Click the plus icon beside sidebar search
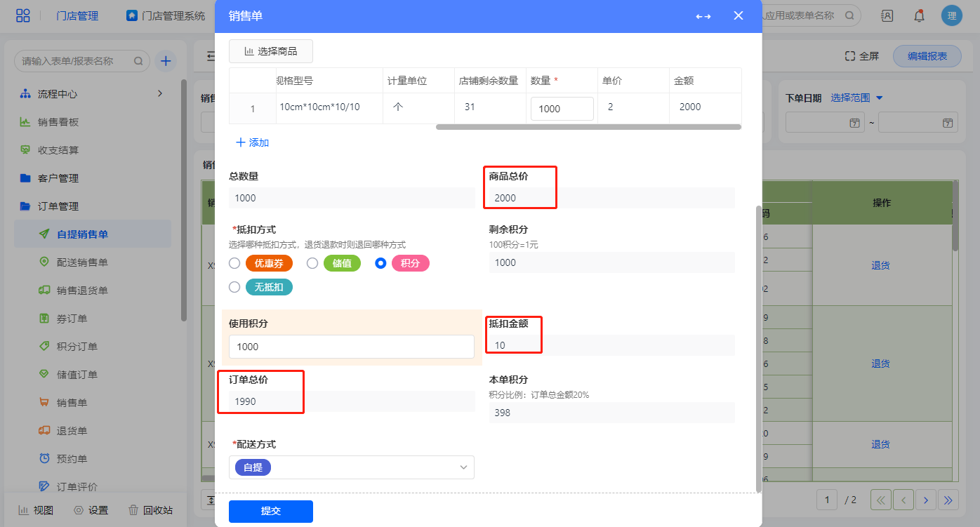The width and height of the screenshot is (980, 527). click(x=165, y=61)
